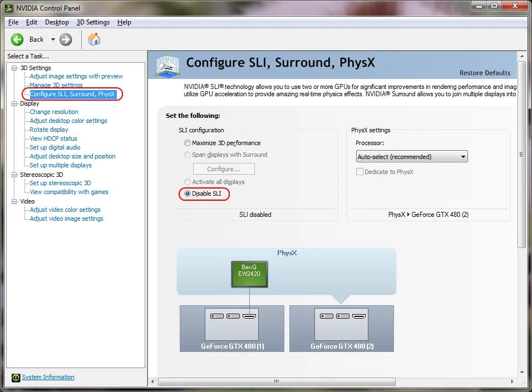Click the NVIDIA Control Panel title bar icon
The height and width of the screenshot is (392, 532).
point(9,8)
